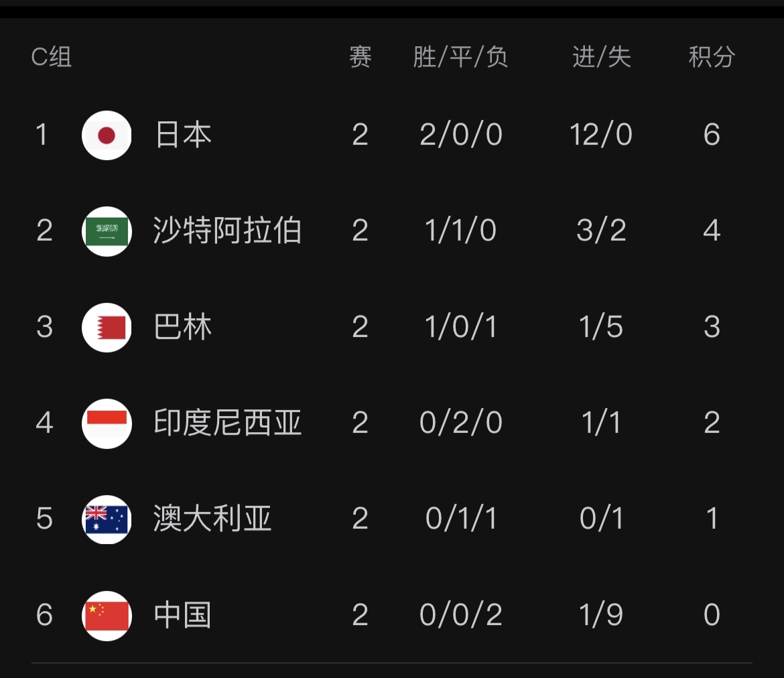Screen dimensions: 784x678
Task: Click the 积分 column header
Action: click(712, 58)
